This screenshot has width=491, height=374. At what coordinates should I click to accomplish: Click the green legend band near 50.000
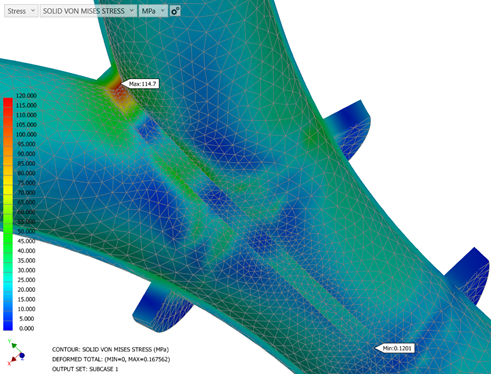coord(8,231)
